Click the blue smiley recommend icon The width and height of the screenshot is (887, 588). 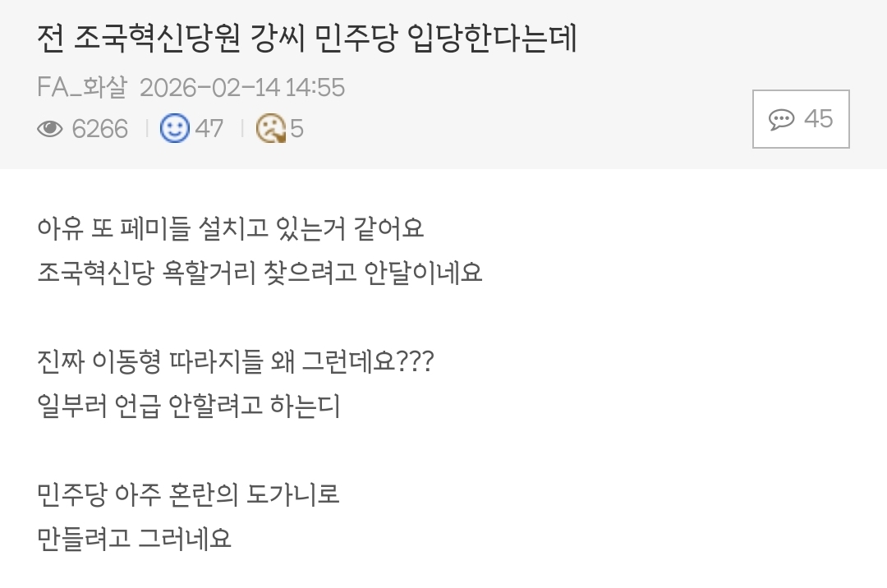coord(175,128)
